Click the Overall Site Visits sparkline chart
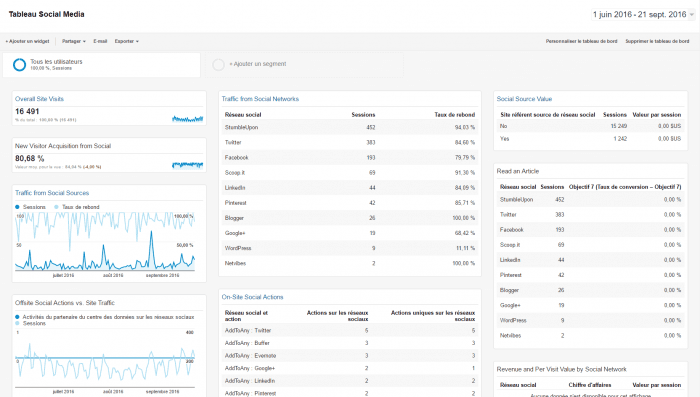Screen dimensions: 700x397 [188, 118]
